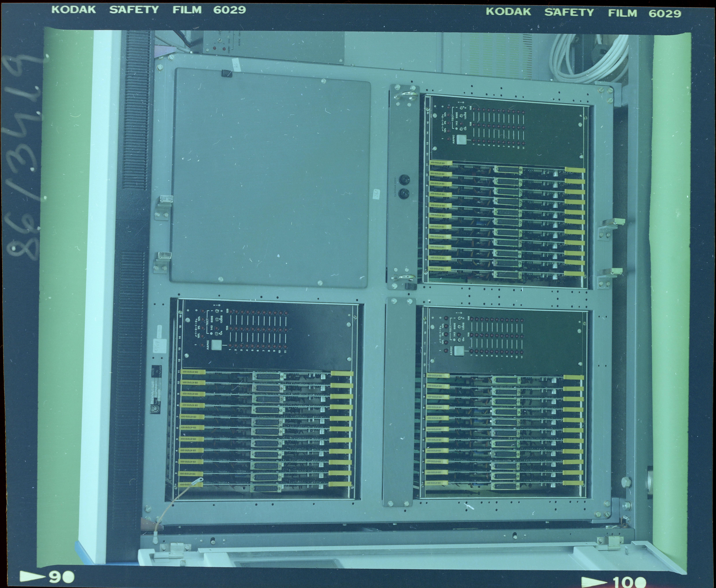Click the TECT label on the bottom-left panel
Screen dimensions: 716x588
click(207, 322)
